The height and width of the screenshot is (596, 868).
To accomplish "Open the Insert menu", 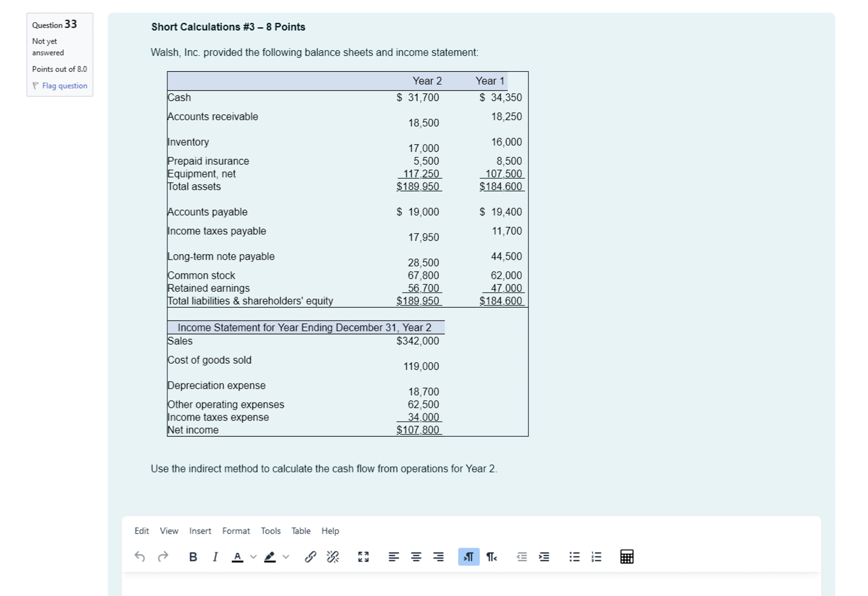I will click(x=199, y=530).
